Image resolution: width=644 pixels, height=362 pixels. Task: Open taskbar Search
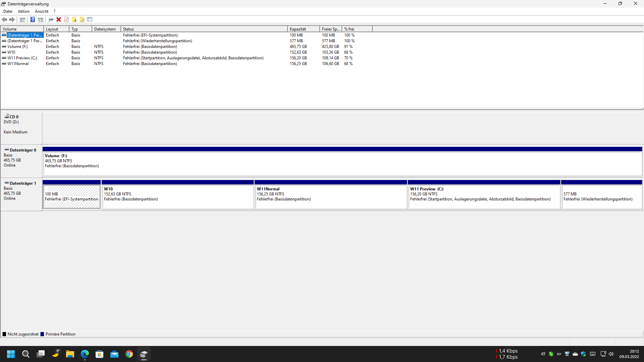point(26,354)
